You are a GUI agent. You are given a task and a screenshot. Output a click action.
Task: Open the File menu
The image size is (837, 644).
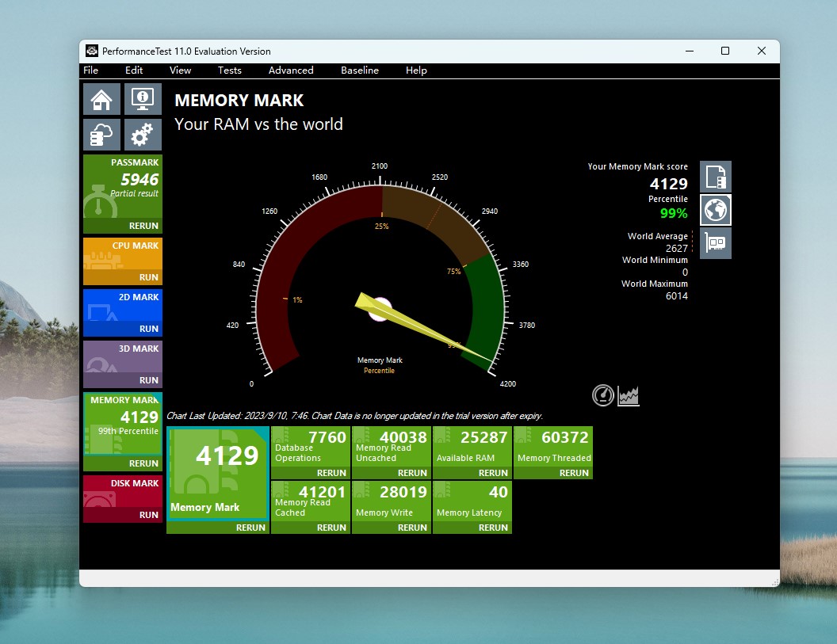point(90,70)
